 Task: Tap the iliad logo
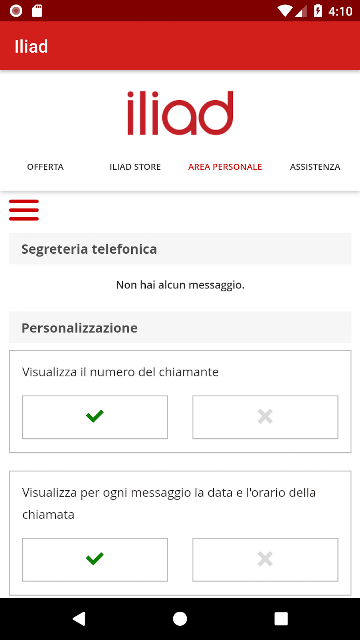[180, 113]
